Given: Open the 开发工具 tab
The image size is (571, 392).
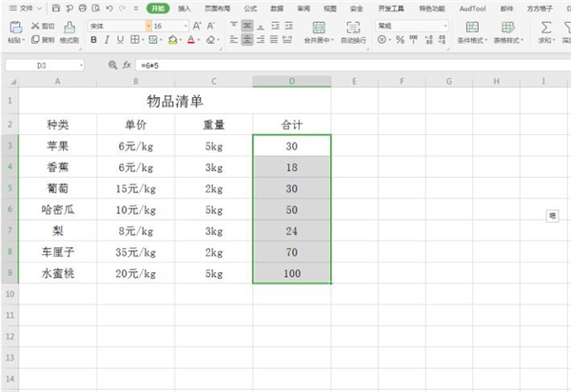Looking at the screenshot, I should [x=391, y=9].
